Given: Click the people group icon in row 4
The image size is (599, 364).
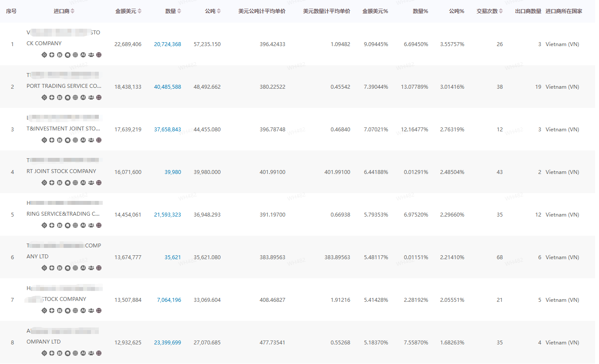Looking at the screenshot, I should point(91,183).
